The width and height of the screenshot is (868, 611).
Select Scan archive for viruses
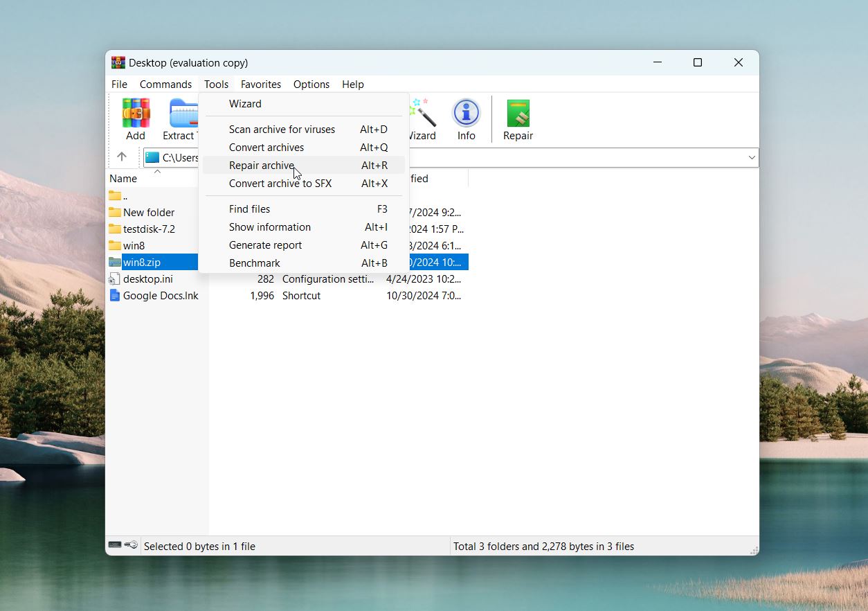282,130
